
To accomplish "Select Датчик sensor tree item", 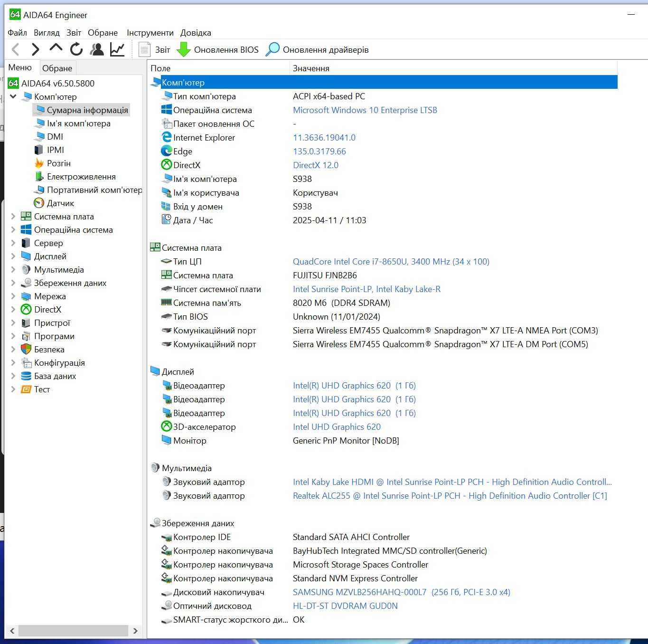I will (x=54, y=203).
